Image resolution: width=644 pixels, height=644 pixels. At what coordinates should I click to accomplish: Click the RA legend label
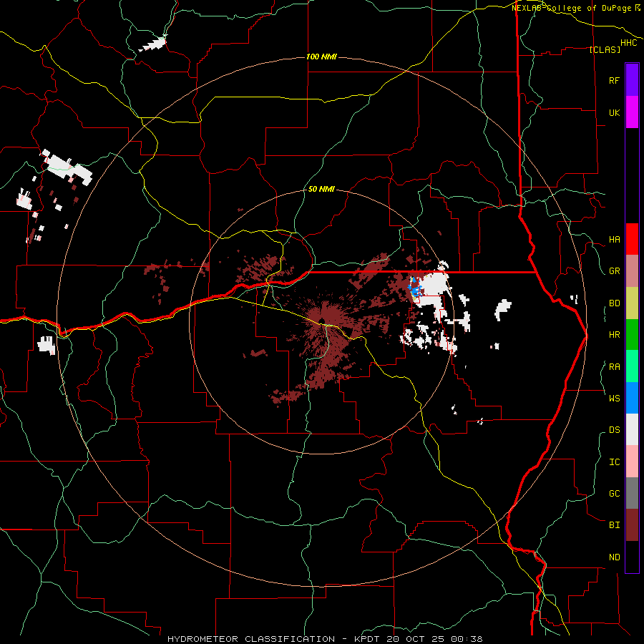614,366
